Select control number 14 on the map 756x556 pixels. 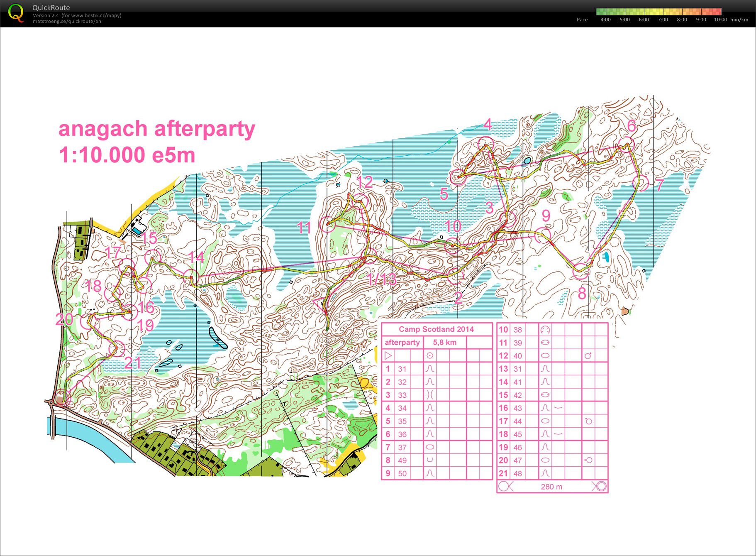click(x=197, y=257)
